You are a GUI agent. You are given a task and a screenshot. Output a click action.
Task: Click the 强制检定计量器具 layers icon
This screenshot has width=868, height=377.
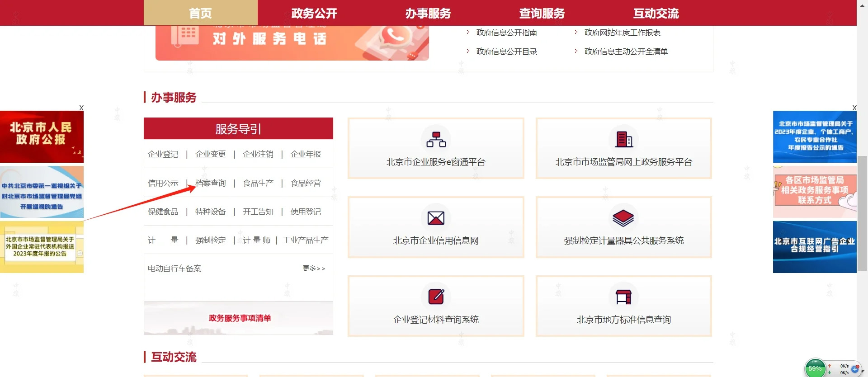pyautogui.click(x=623, y=218)
